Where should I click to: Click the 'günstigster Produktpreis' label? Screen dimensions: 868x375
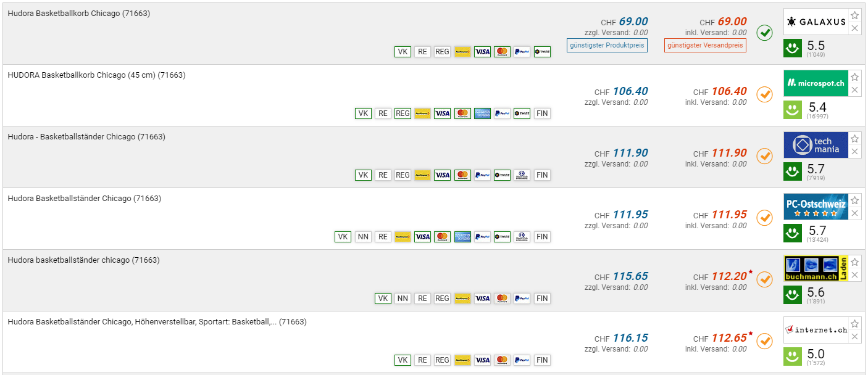pos(607,45)
